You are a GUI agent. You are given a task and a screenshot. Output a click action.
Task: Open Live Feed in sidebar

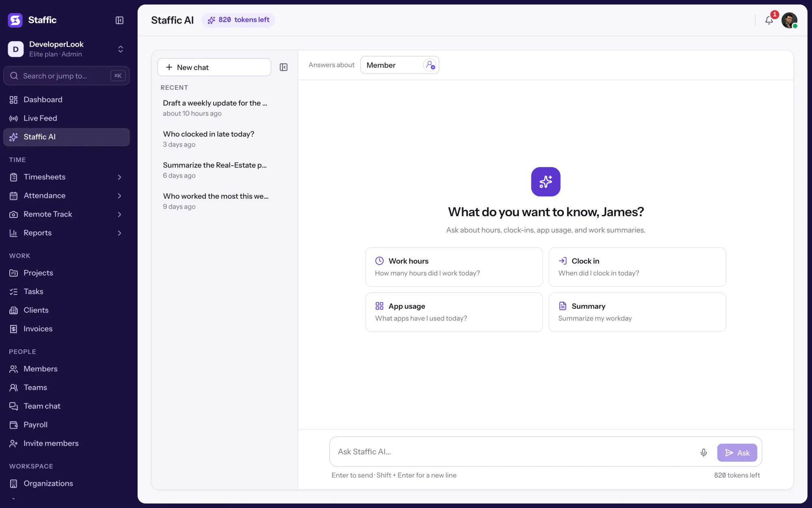(x=66, y=118)
